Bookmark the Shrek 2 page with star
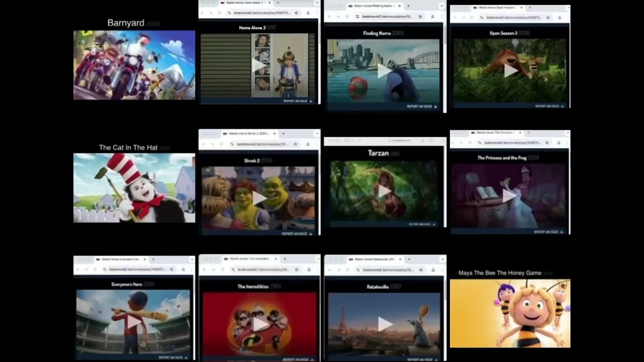Viewport: 644px width, 362px height. (x=295, y=144)
